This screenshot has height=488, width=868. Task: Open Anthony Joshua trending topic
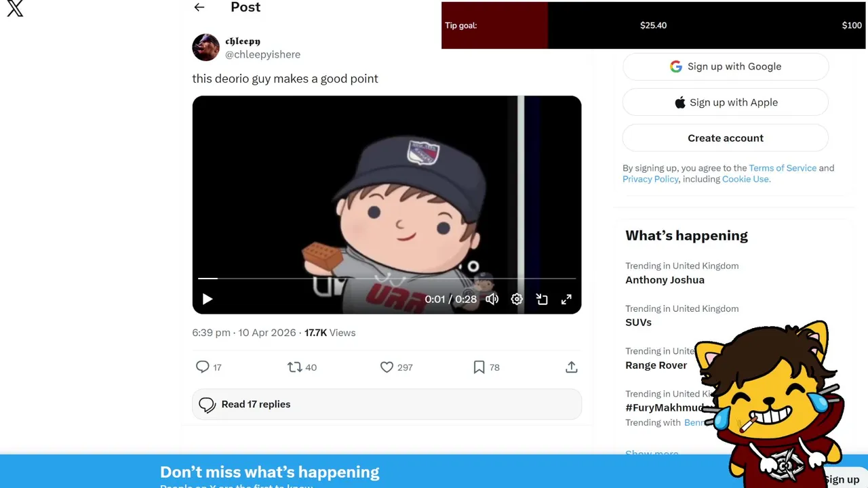tap(665, 280)
